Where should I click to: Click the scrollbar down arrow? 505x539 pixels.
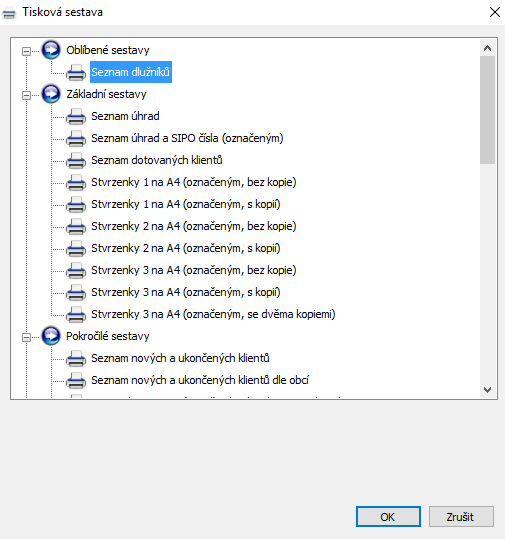pyautogui.click(x=487, y=390)
